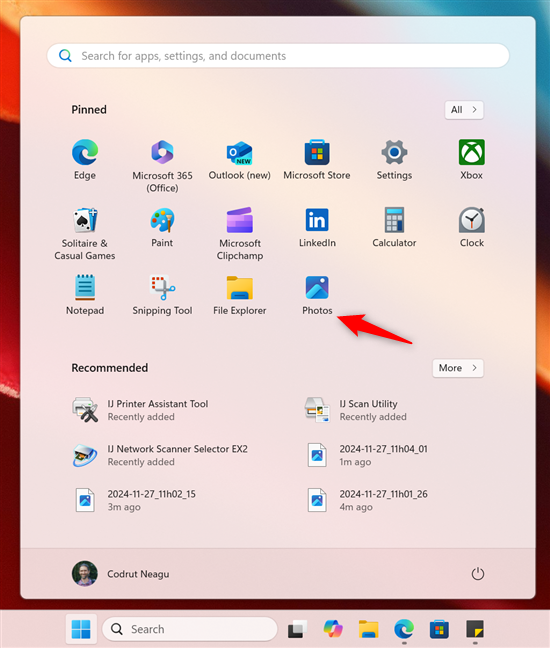
Task: Expand More recommended items
Action: (x=458, y=368)
